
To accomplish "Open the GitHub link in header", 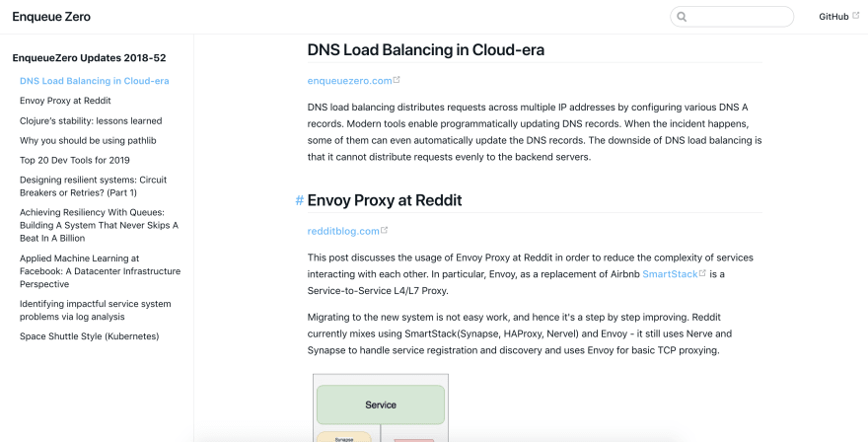I will click(833, 17).
